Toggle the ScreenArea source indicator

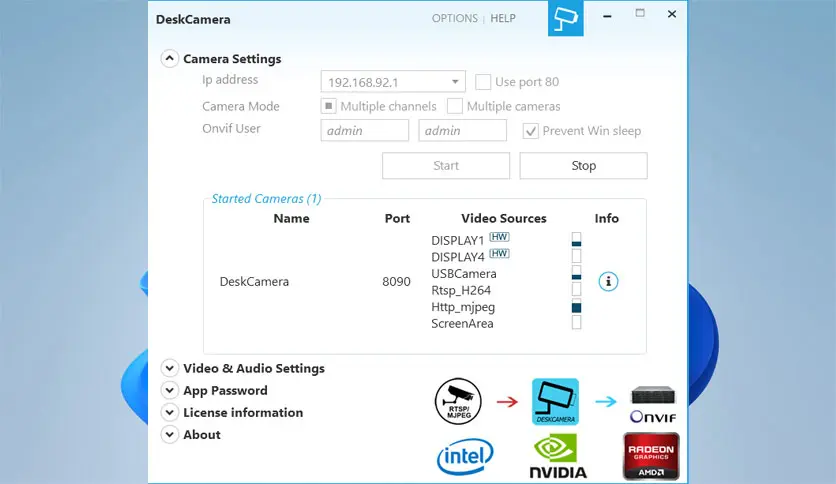point(576,322)
